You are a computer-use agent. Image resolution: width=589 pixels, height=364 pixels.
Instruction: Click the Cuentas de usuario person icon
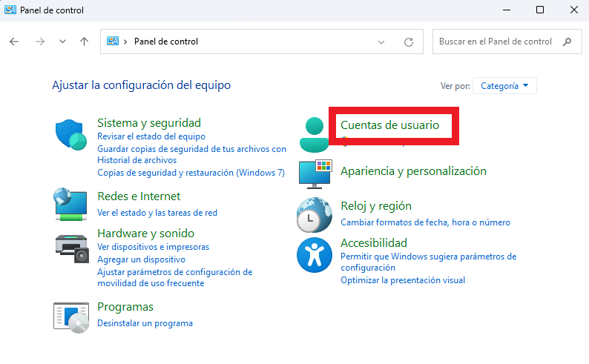pyautogui.click(x=315, y=135)
